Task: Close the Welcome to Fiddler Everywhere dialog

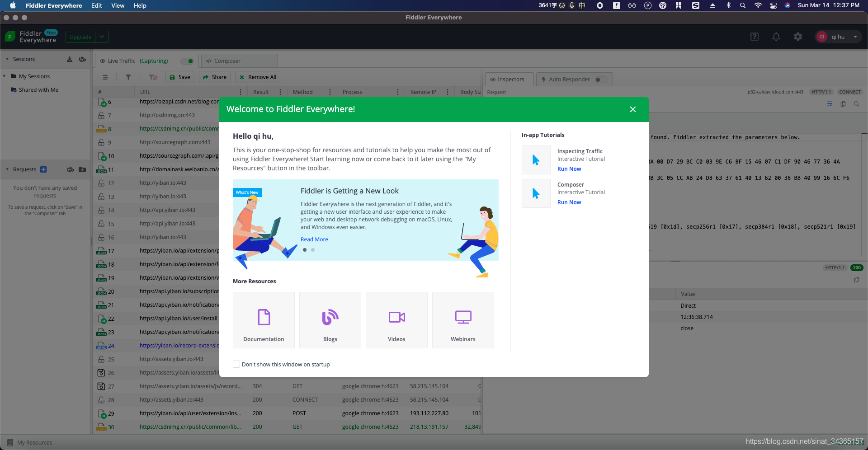Action: pos(633,109)
